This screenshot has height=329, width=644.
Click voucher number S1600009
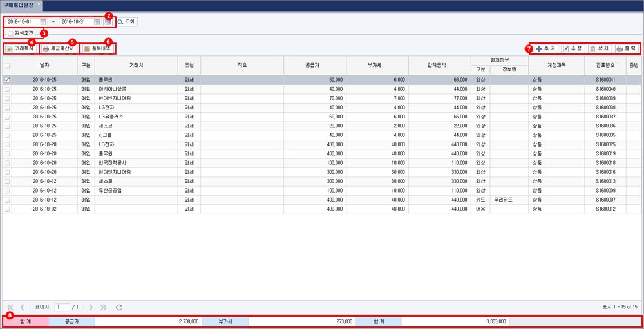605,191
